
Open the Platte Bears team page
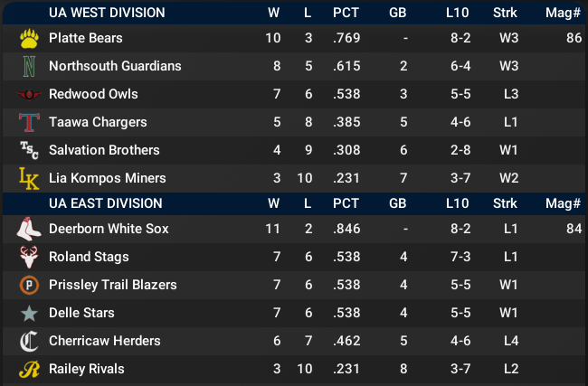point(86,39)
